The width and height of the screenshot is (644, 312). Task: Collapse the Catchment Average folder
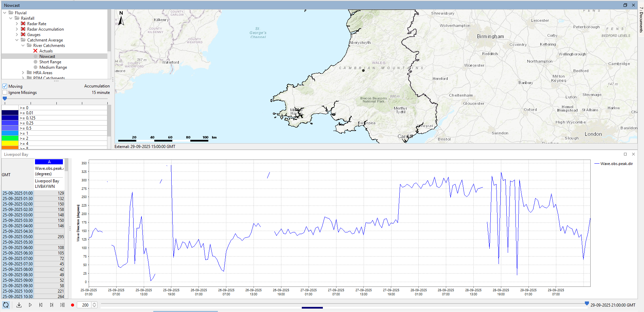coord(17,40)
